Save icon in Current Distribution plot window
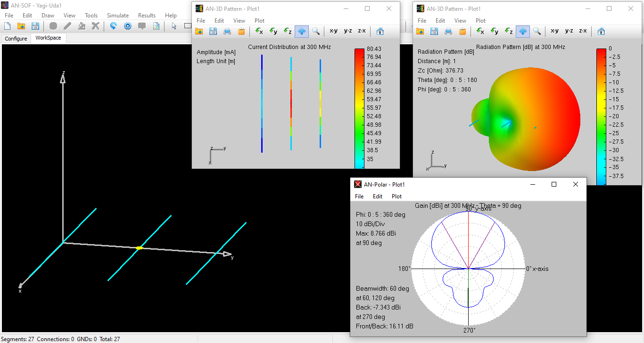 coord(213,31)
